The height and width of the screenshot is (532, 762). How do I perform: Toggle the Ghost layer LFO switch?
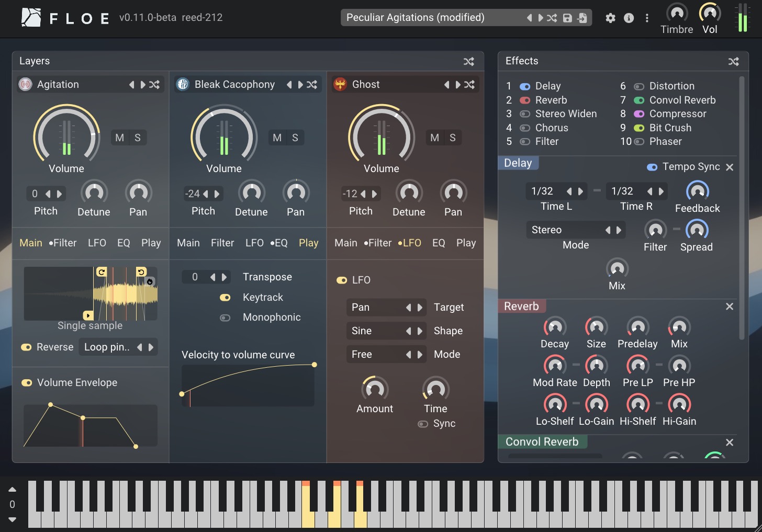342,280
